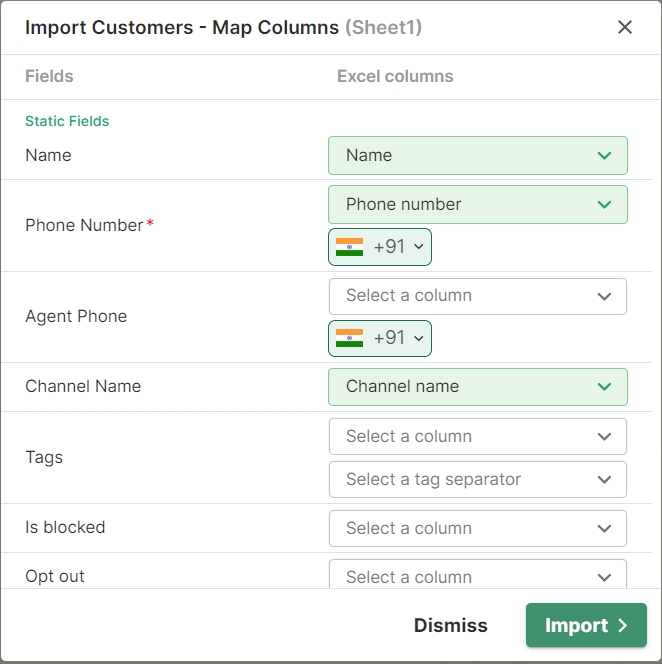
Task: Expand the Agent Phone column selector
Action: click(477, 296)
